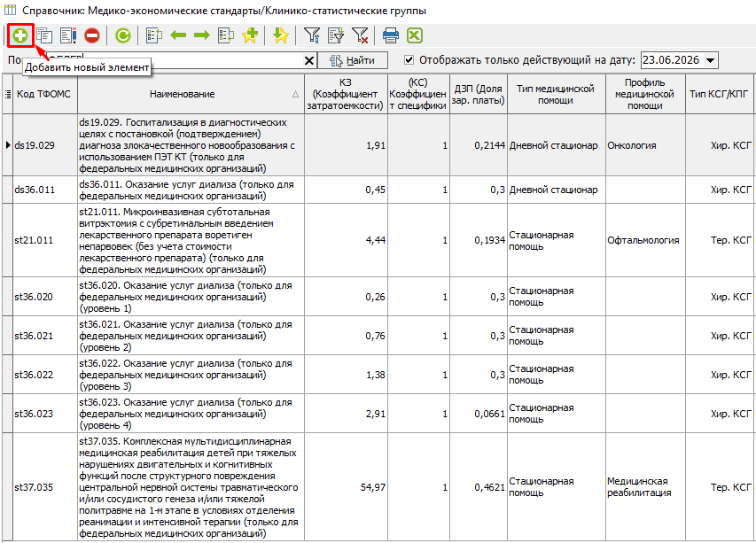
Task: Click the edit element icon with pencil
Action: tap(68, 35)
